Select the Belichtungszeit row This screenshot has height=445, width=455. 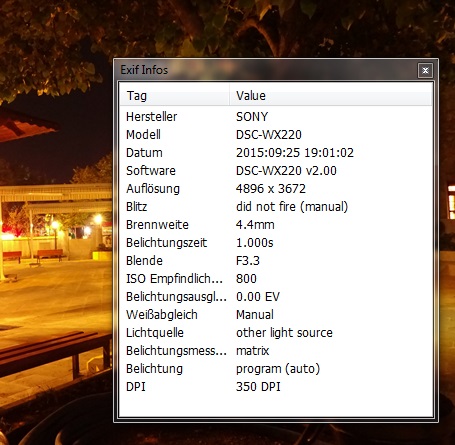[276, 243]
